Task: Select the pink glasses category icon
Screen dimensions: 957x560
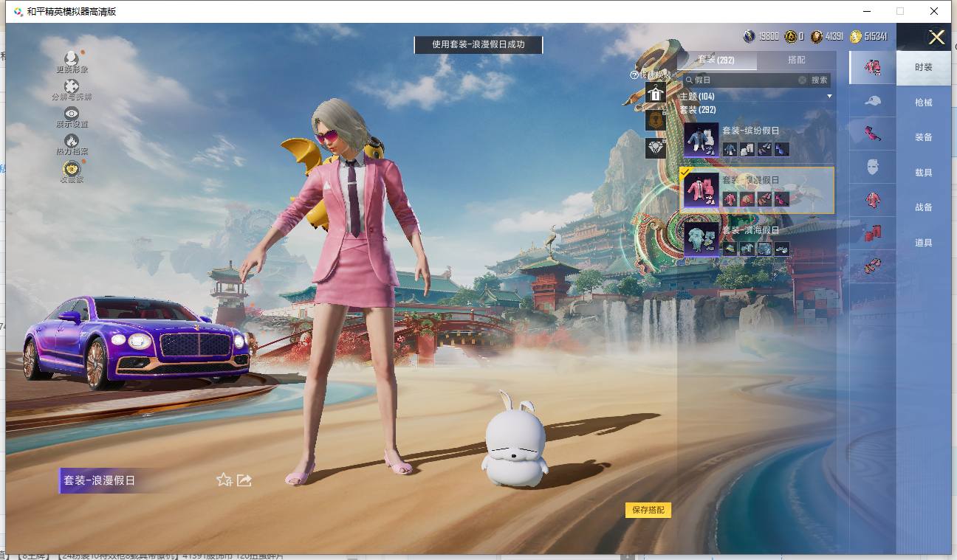Action: [873, 134]
